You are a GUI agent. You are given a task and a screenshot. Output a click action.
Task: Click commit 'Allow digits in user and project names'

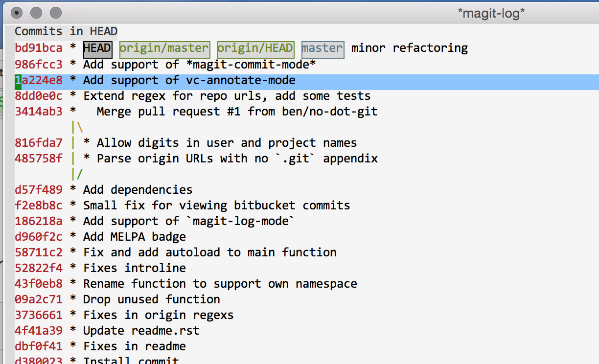coord(227,143)
